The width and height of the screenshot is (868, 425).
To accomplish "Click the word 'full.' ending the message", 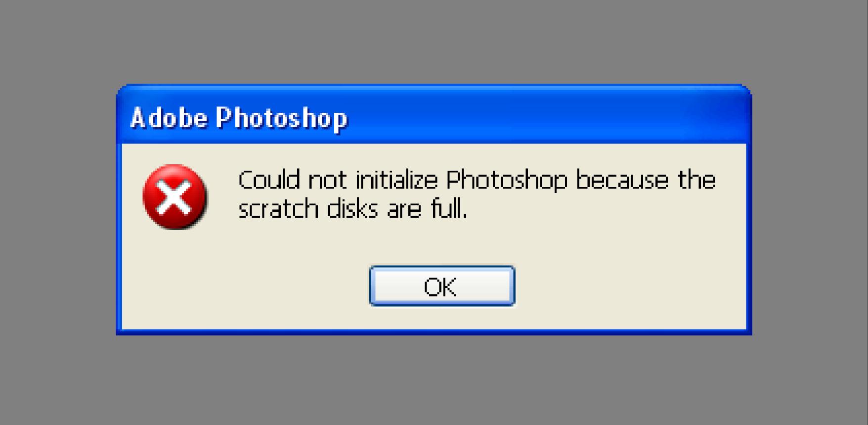I will [448, 208].
